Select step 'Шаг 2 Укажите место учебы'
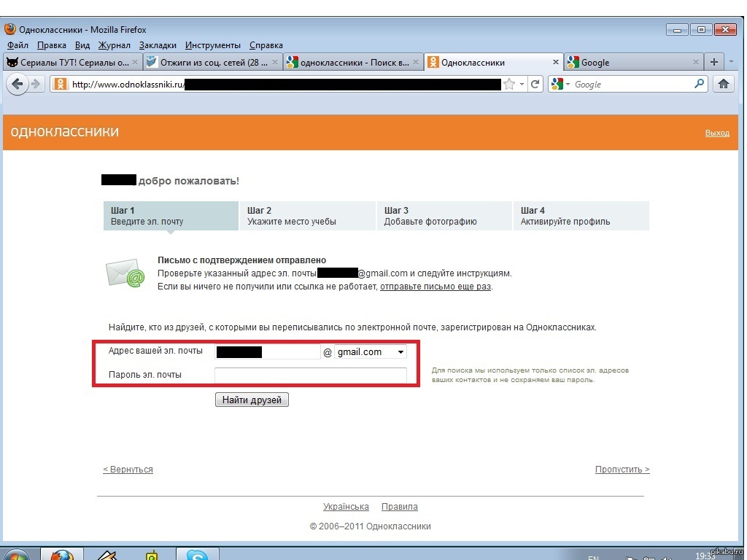This screenshot has height=560, width=747. point(307,216)
